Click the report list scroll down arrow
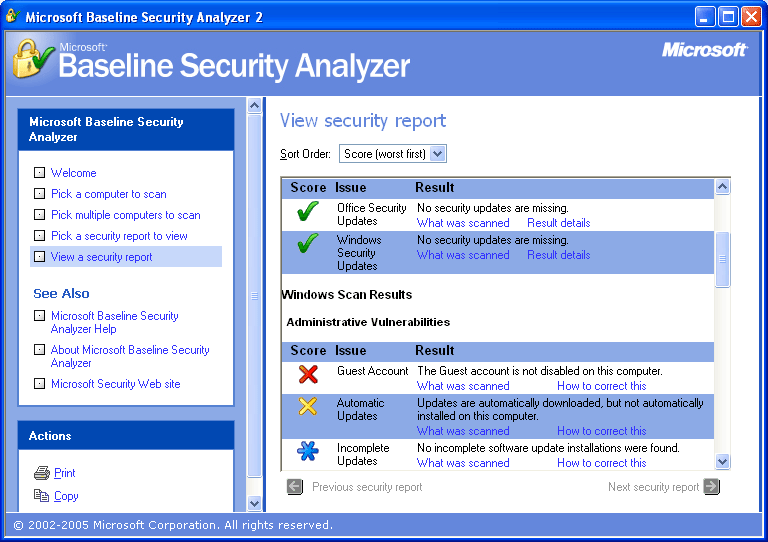This screenshot has height=542, width=768. coord(722,461)
